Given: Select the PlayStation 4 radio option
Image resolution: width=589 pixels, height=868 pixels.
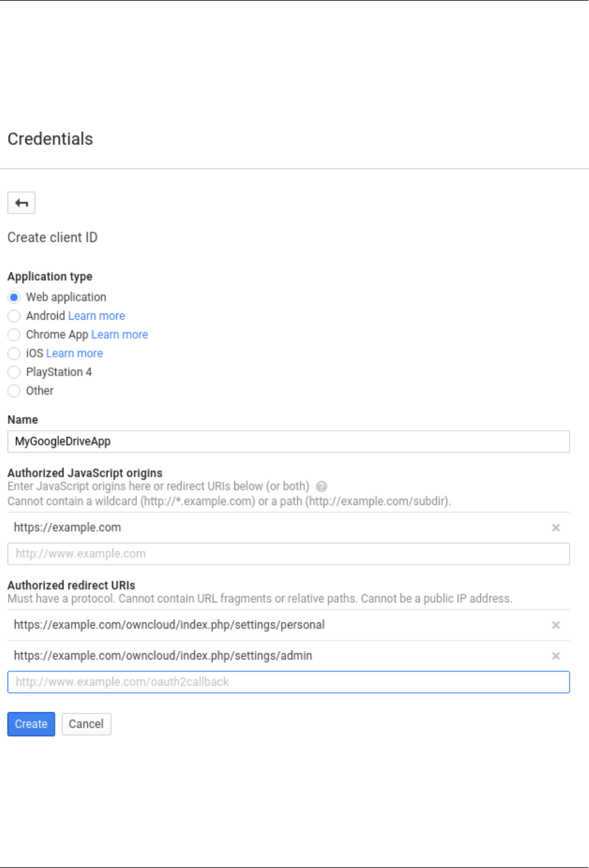Looking at the screenshot, I should pyautogui.click(x=14, y=372).
